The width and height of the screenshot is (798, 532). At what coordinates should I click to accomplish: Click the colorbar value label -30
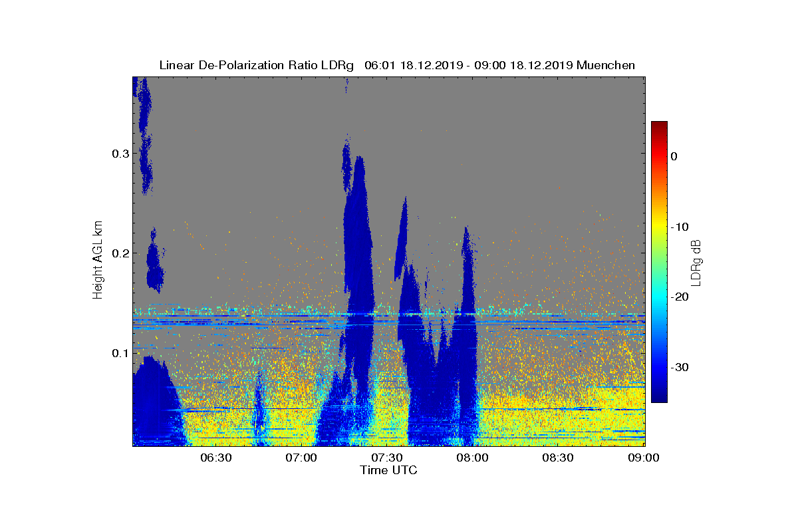(x=680, y=368)
